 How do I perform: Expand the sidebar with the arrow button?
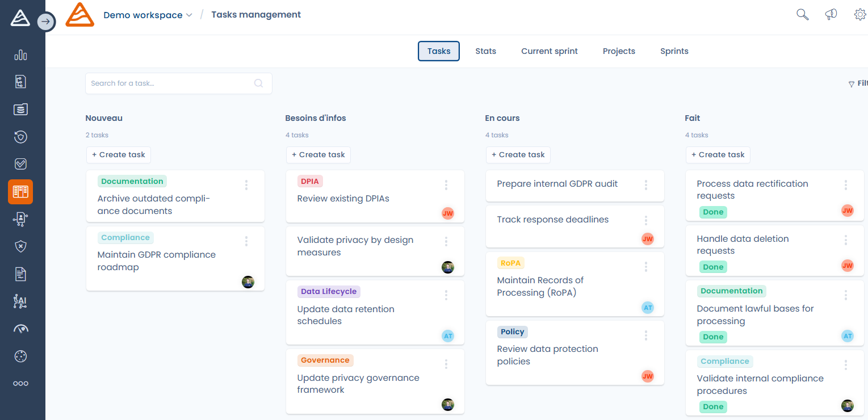(46, 22)
